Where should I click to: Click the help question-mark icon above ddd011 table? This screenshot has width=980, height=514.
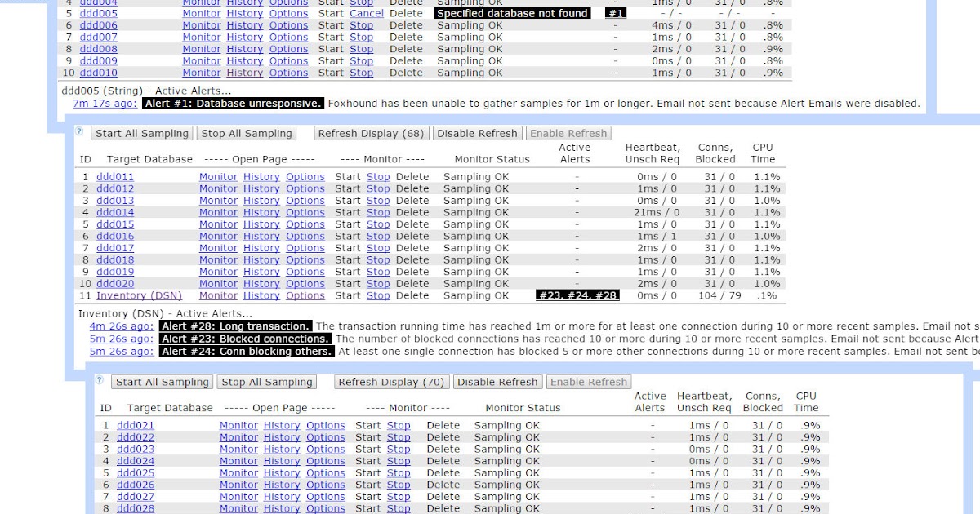[78, 131]
